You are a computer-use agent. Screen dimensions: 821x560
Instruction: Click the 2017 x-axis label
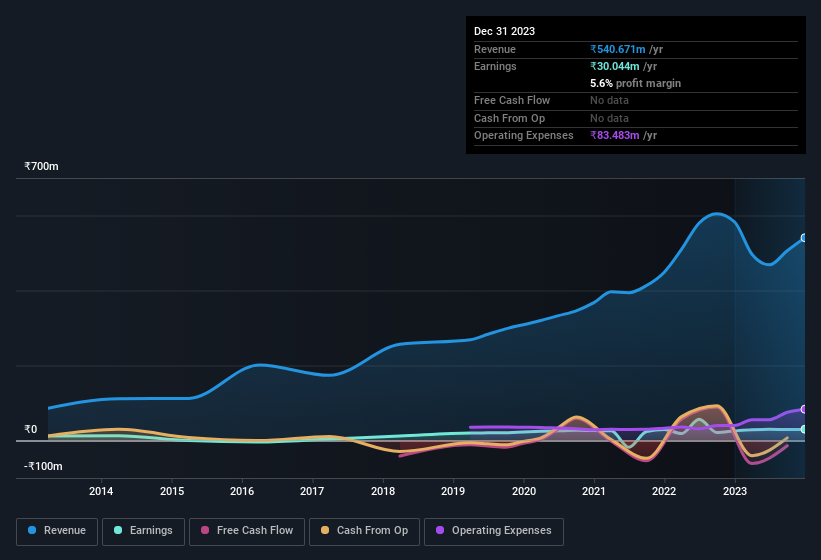pyautogui.click(x=312, y=491)
